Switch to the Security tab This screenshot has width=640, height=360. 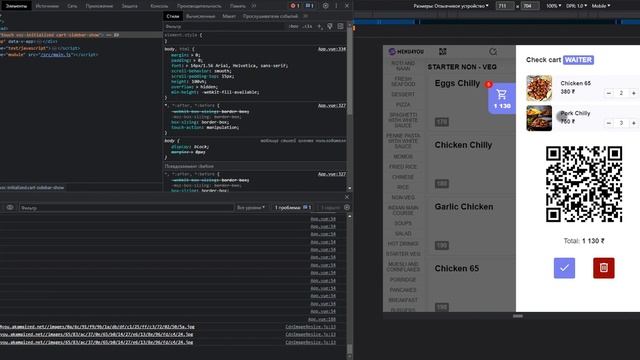coord(129,6)
